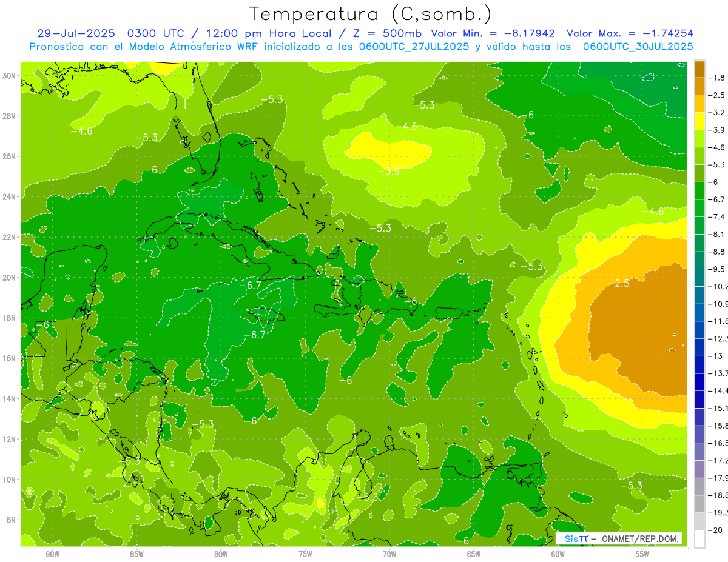The image size is (728, 562).
Task: Click the '-9.5' color bar label
Action: 718,269
